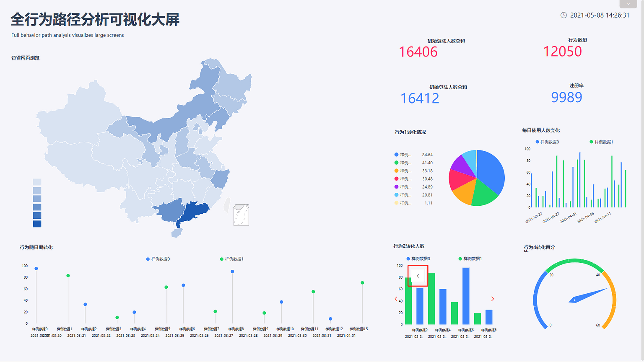
Task: Click the 行为1转化情况 pie chart heading
Action: (x=410, y=132)
